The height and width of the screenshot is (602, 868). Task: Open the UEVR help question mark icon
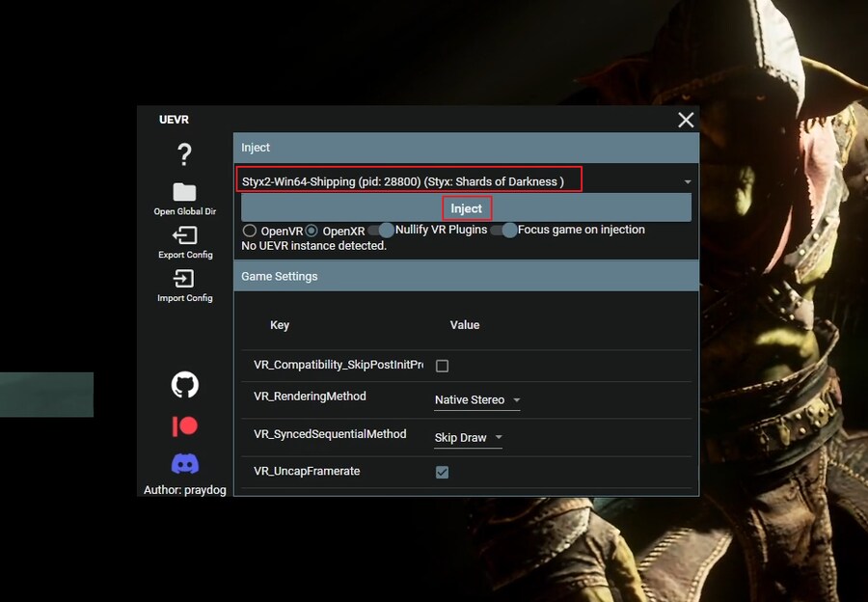[x=184, y=154]
